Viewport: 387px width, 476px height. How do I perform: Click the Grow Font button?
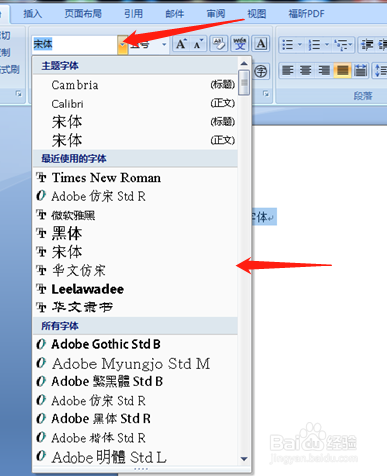(x=181, y=44)
